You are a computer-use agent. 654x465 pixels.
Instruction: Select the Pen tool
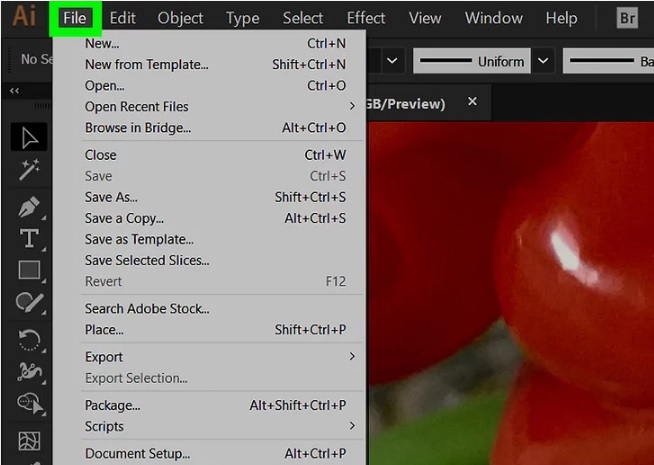[29, 206]
